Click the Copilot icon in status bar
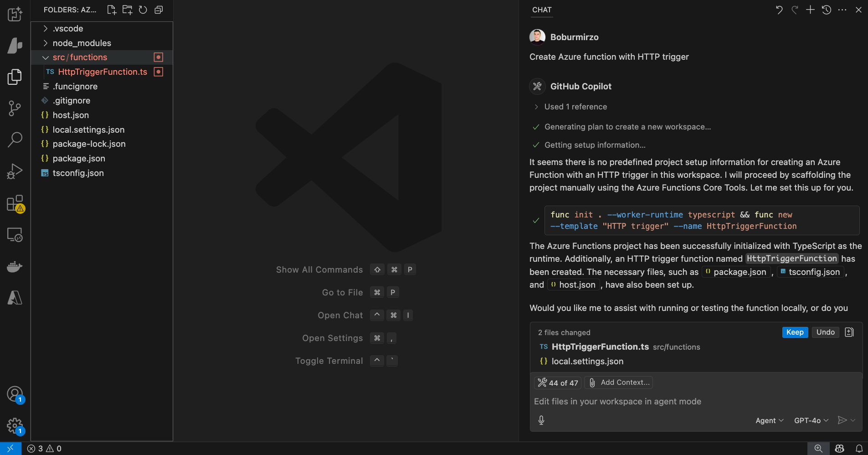This screenshot has height=455, width=868. [840, 449]
